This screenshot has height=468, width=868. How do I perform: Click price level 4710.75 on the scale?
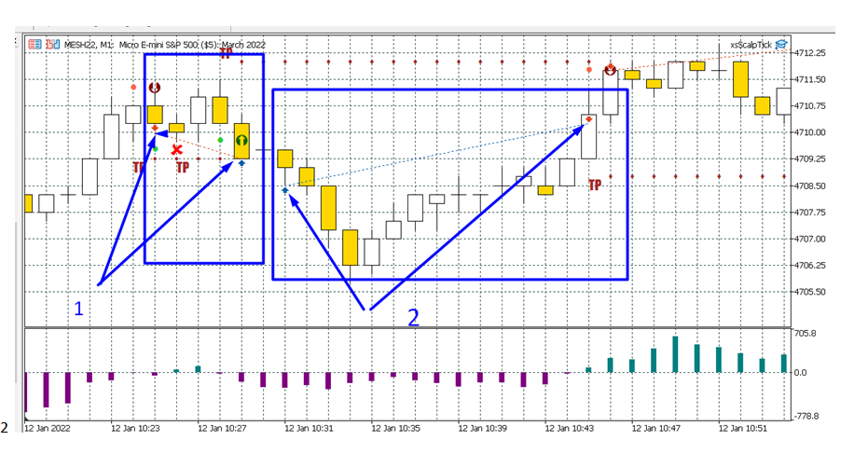810,105
